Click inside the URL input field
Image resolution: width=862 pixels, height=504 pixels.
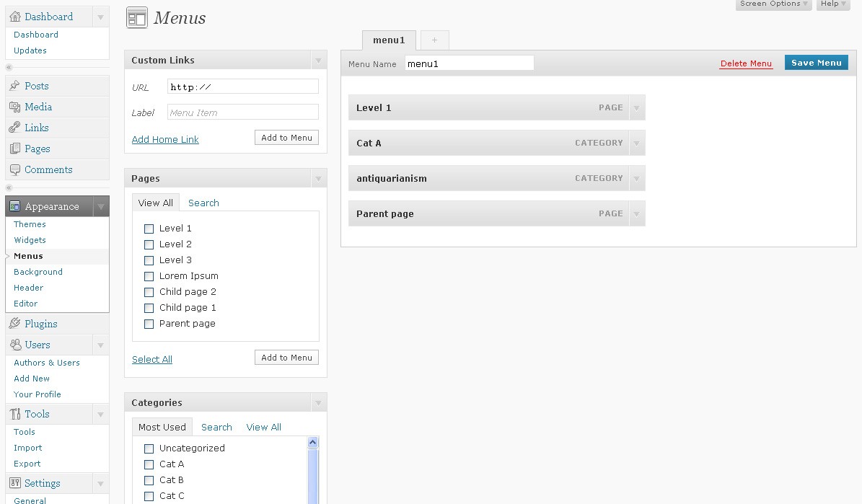tap(242, 86)
